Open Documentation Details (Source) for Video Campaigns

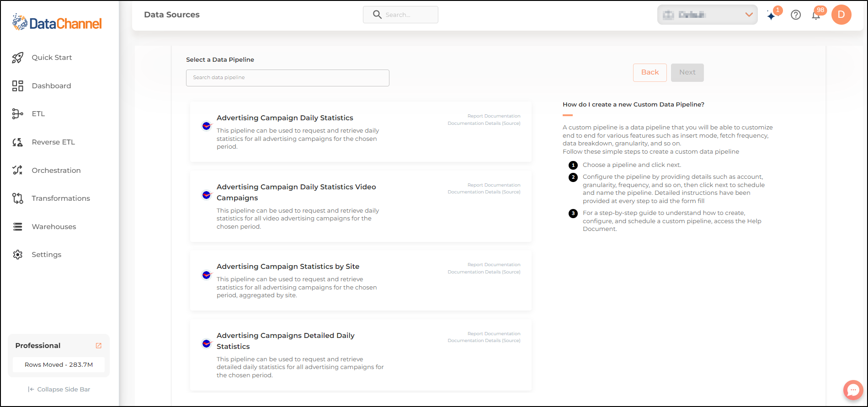point(484,192)
